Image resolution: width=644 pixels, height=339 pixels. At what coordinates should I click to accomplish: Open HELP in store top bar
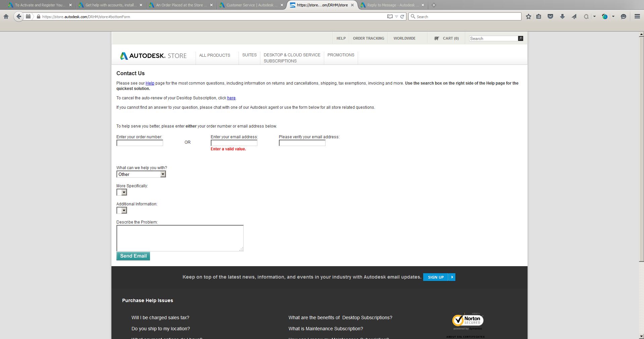[x=341, y=38]
